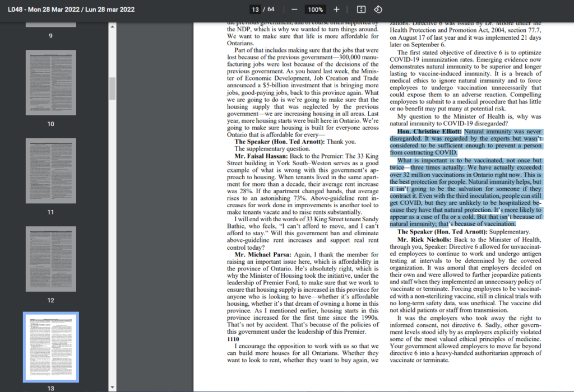Click the speaker name 'Mr. Rick Nicholls:'
Viewport: 574px width, 392px height.
point(424,240)
